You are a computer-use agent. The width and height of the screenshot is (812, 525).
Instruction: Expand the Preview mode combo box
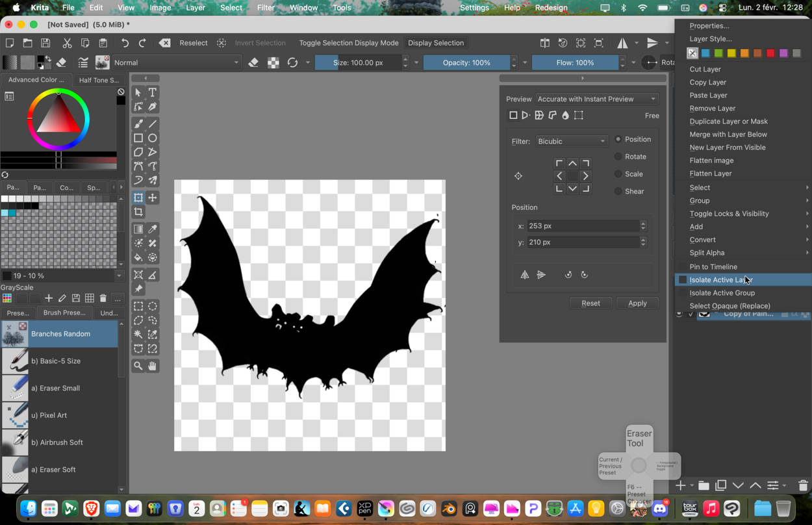point(596,99)
